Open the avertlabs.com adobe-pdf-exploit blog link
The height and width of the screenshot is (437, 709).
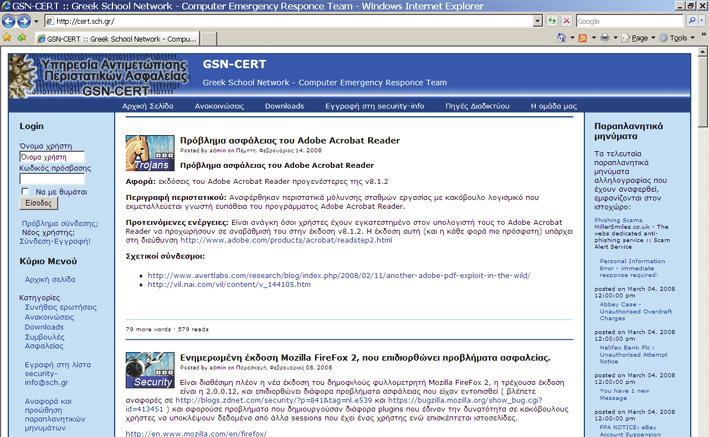tap(339, 275)
